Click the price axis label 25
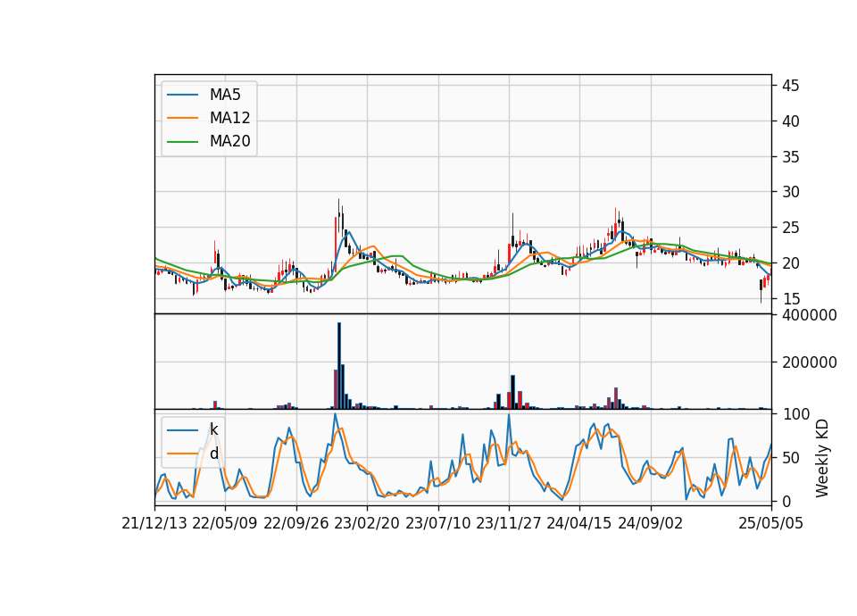857x616 pixels. pyautogui.click(x=790, y=228)
